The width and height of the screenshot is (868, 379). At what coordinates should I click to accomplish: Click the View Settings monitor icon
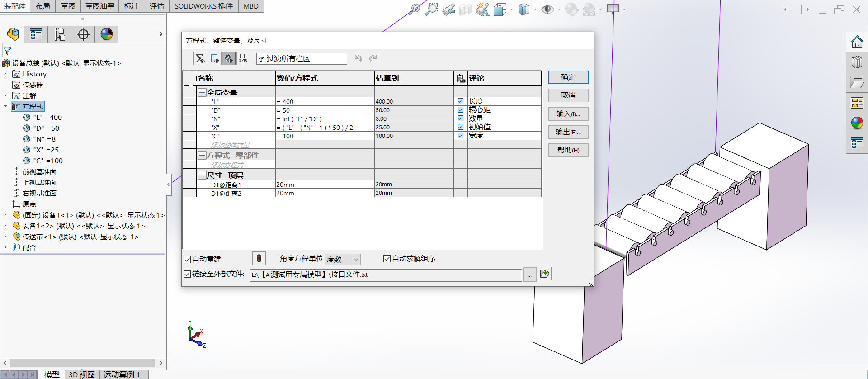point(613,9)
